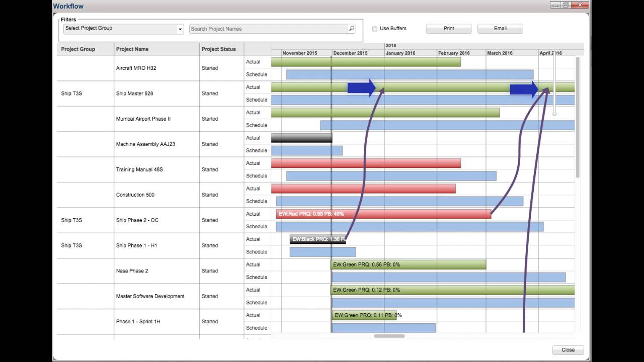The height and width of the screenshot is (362, 644).
Task: Click the vertical scrollbar of the chart
Action: coord(578,117)
